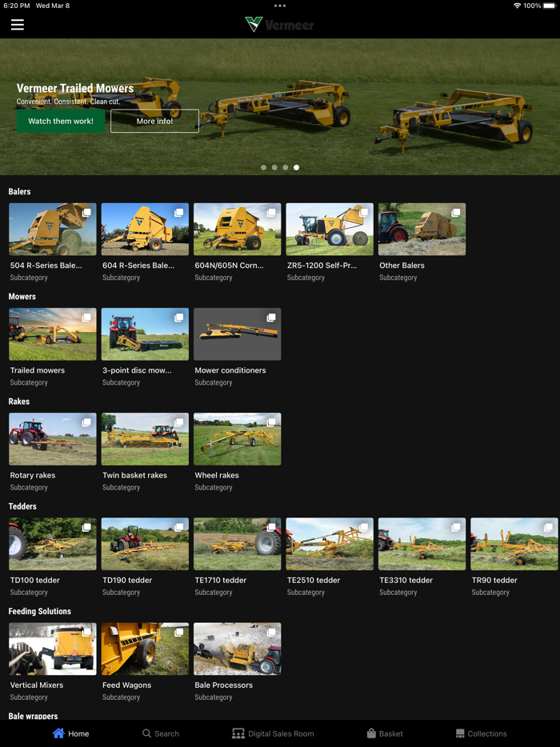Click the Watch them work! button
560x747 pixels.
[61, 121]
